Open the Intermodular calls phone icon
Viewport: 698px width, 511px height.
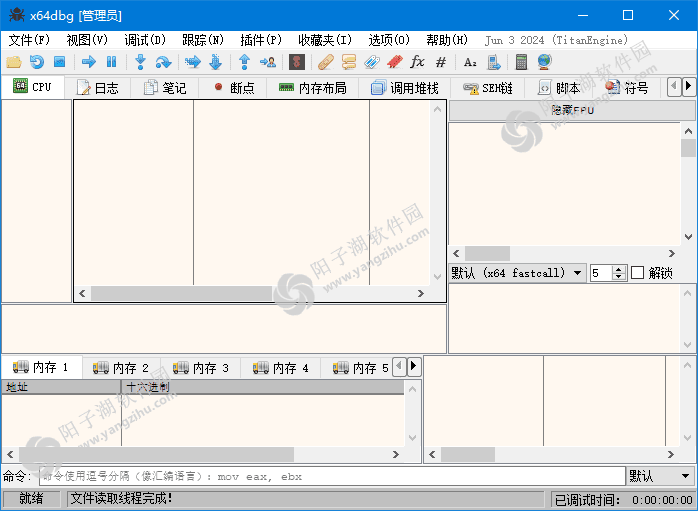[493, 62]
